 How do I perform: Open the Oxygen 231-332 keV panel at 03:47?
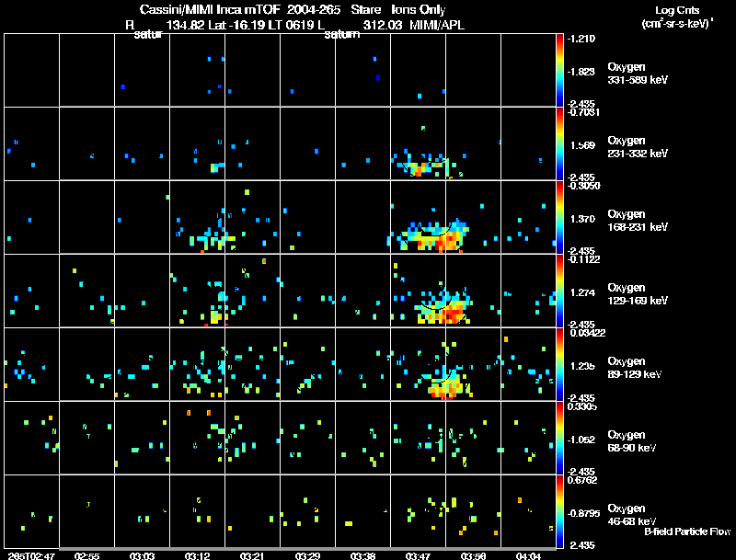418,144
